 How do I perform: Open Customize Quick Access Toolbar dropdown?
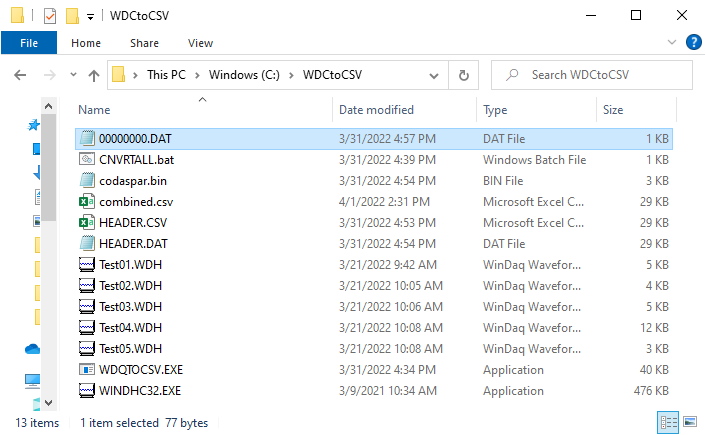[x=91, y=17]
